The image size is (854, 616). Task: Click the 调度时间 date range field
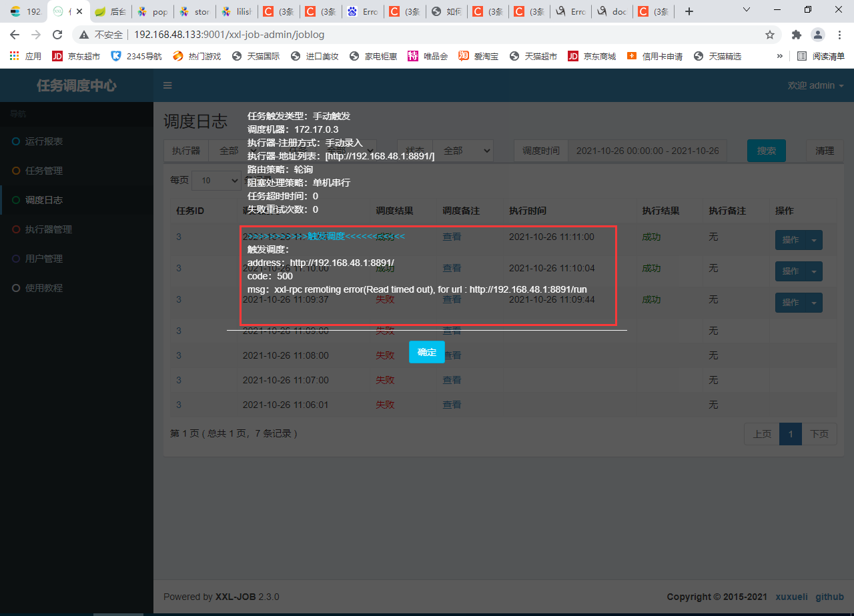click(x=648, y=151)
